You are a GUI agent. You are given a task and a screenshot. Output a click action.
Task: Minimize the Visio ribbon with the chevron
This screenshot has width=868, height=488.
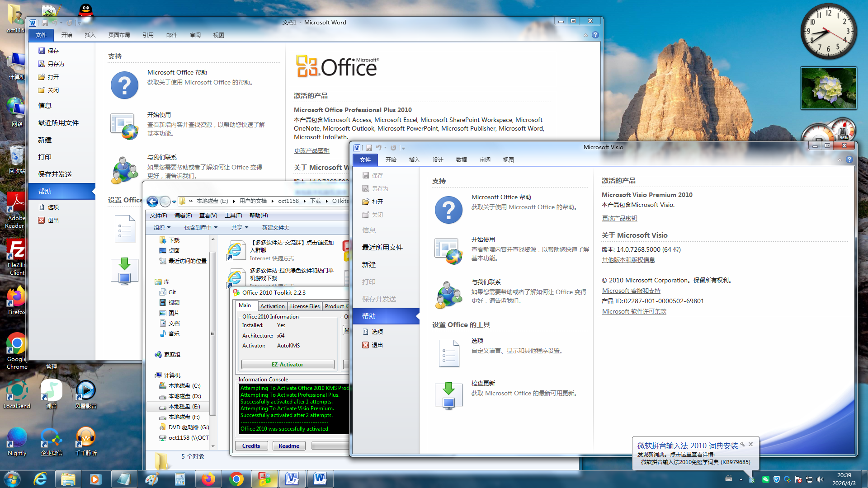pos(840,160)
